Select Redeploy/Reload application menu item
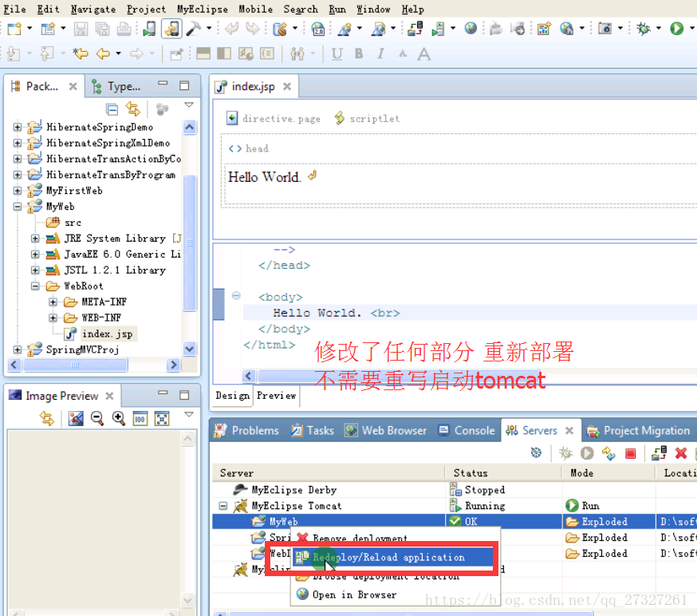Viewport: 697px width, 616px height. coord(392,557)
